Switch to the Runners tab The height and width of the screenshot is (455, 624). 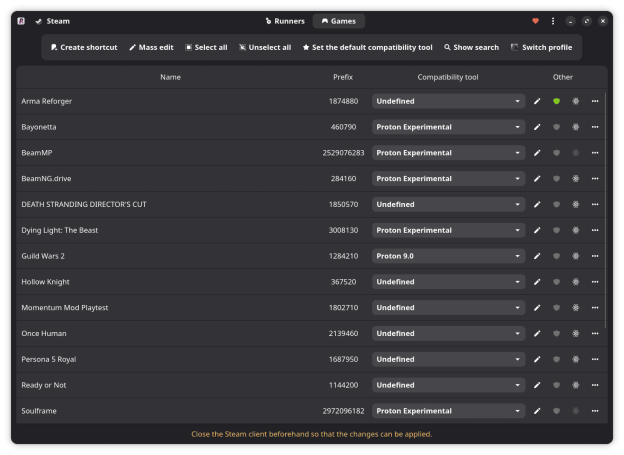tap(285, 21)
